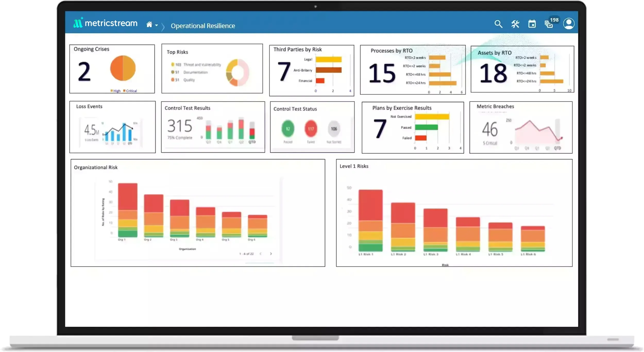
Task: Open the calendar icon in header
Action: point(532,24)
